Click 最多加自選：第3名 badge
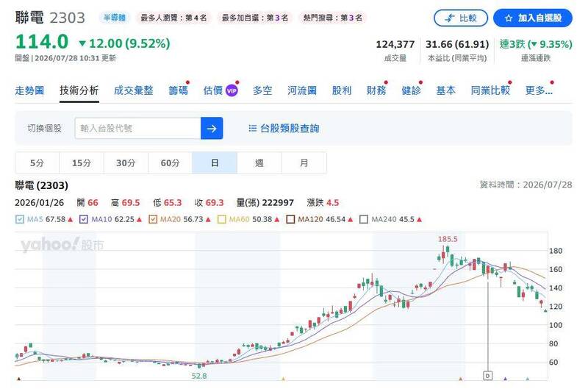 coord(254,18)
